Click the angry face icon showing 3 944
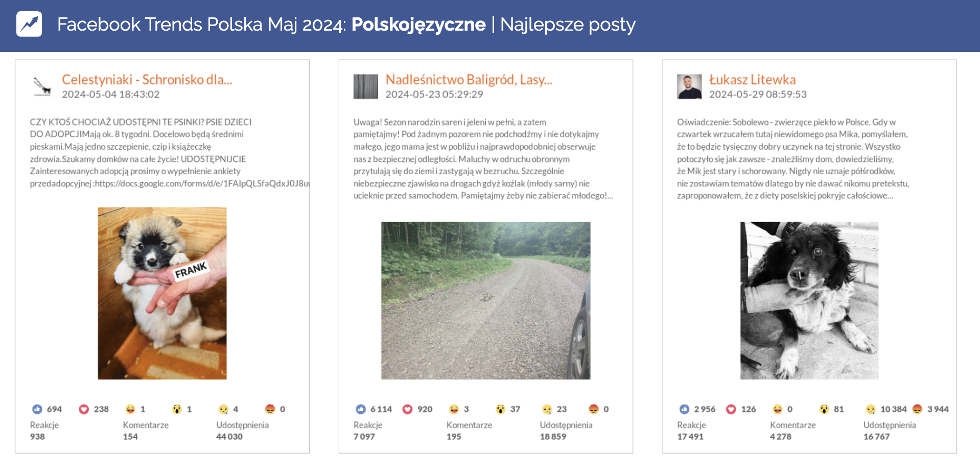980x476 pixels. [917, 409]
